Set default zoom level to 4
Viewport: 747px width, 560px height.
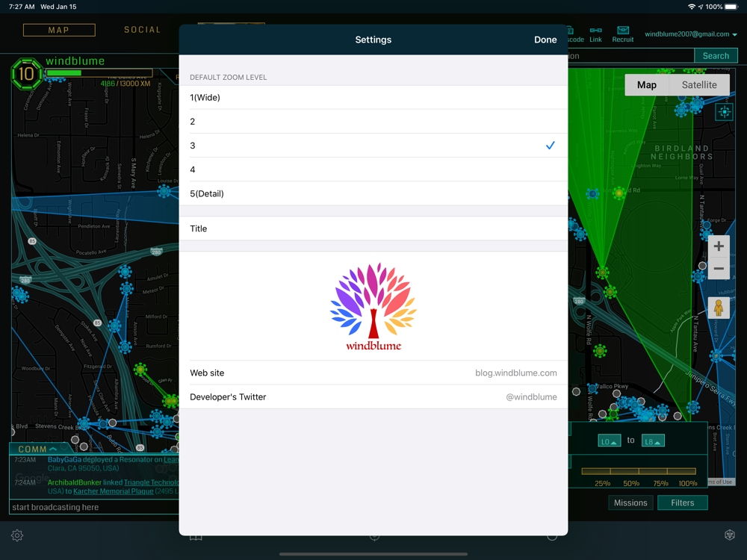pyautogui.click(x=373, y=169)
